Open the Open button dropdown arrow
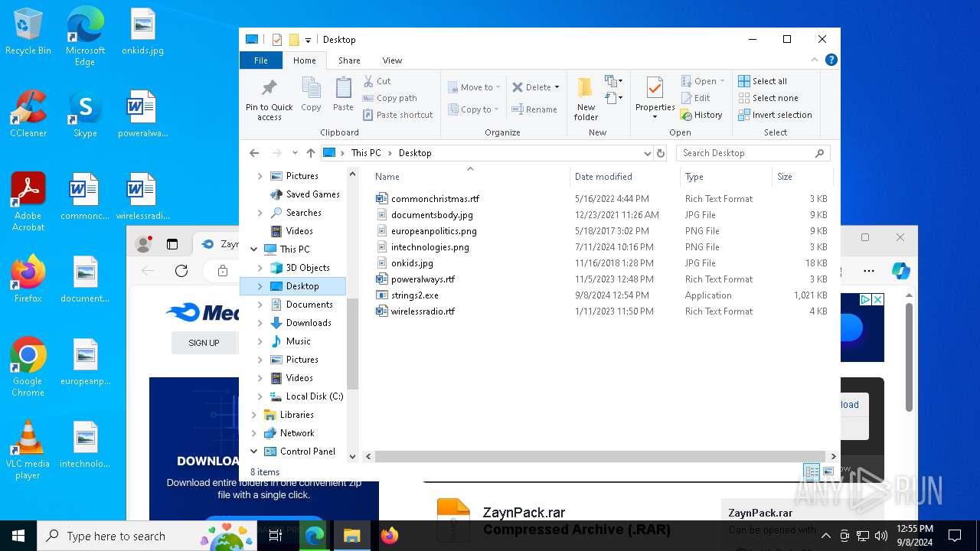Image resolution: width=980 pixels, height=551 pixels. 722,81
